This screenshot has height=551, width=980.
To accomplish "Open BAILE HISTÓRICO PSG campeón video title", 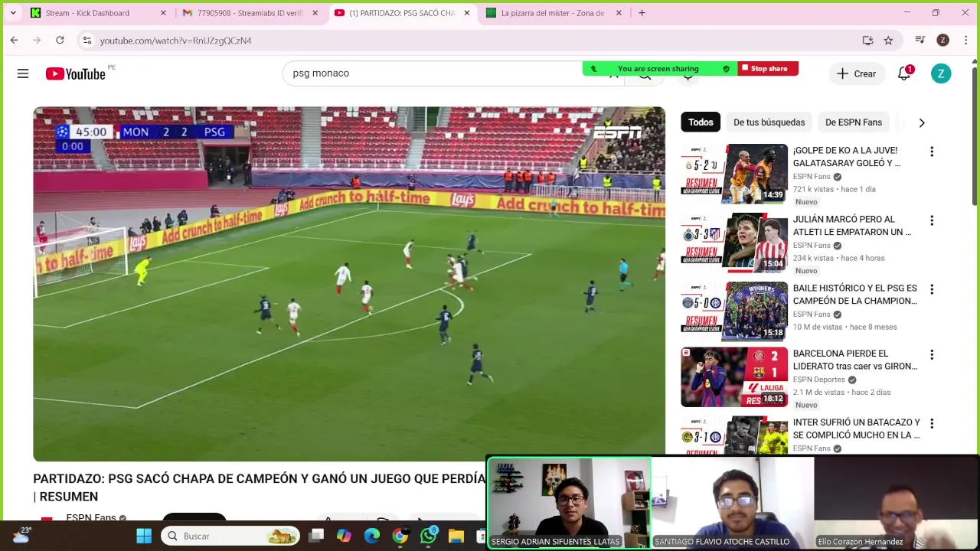I will click(x=855, y=295).
